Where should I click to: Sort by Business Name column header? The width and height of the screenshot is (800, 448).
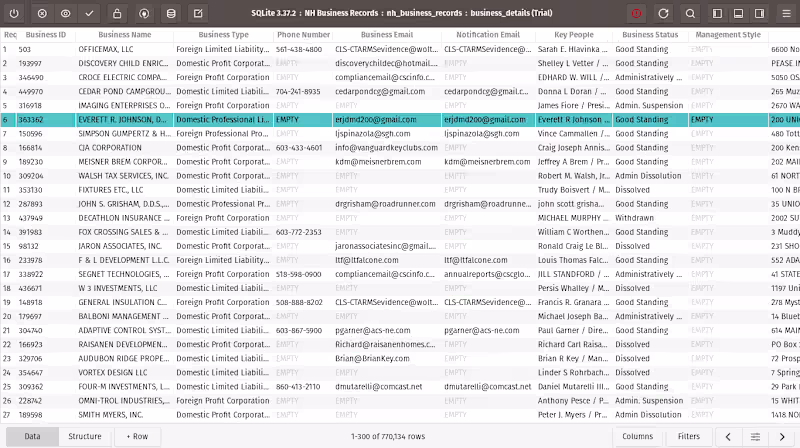124,35
